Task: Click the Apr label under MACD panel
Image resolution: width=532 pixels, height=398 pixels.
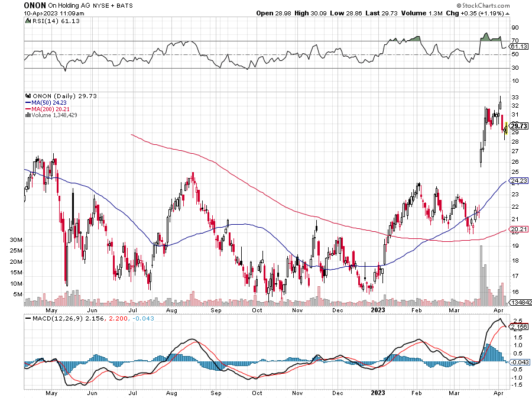Action: point(498,393)
